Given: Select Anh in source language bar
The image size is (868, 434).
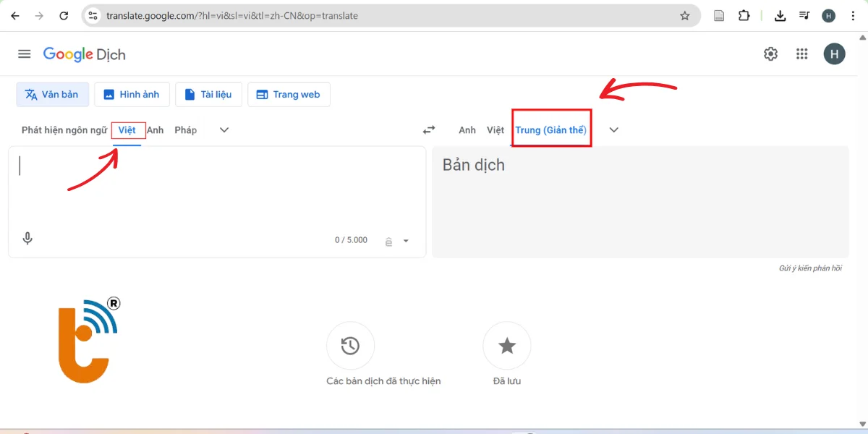Looking at the screenshot, I should pos(155,130).
